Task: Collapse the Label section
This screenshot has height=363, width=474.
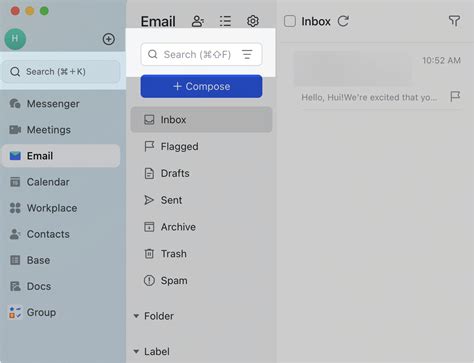Action: pos(136,351)
